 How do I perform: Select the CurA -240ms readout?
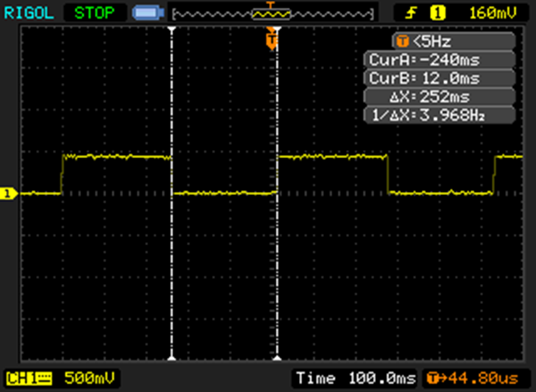click(438, 60)
